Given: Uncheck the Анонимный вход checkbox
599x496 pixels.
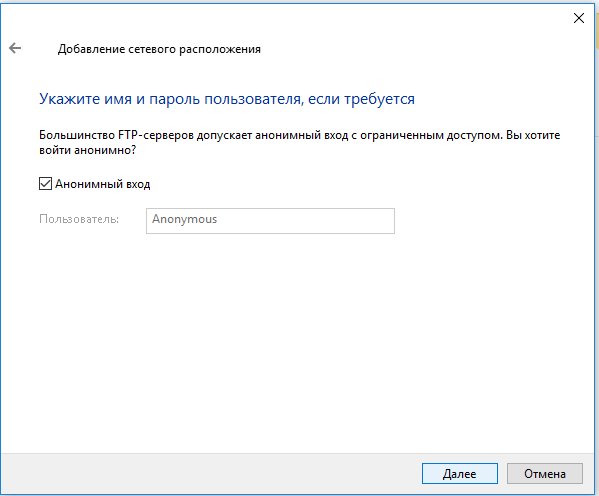Looking at the screenshot, I should (45, 184).
